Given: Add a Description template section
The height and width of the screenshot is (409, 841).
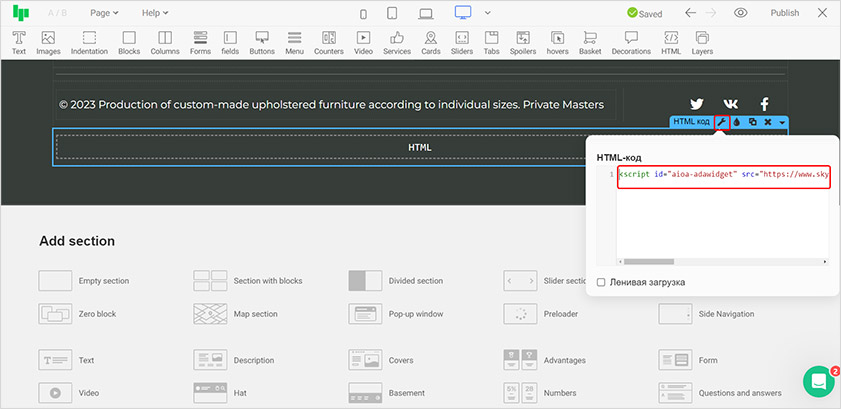Looking at the screenshot, I should (234, 360).
